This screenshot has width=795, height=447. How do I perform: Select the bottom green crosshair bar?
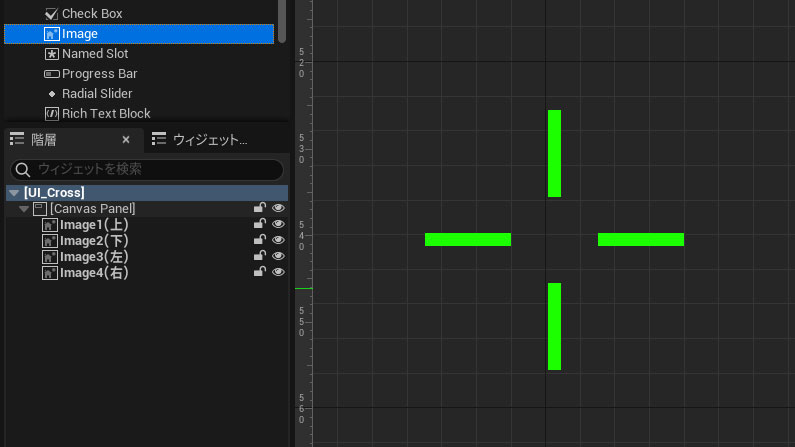554,326
